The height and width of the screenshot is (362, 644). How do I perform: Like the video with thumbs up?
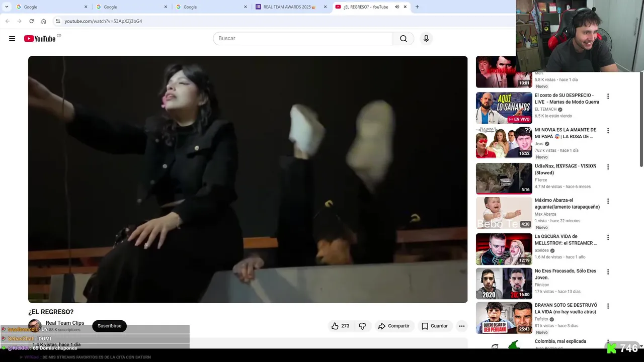point(340,326)
